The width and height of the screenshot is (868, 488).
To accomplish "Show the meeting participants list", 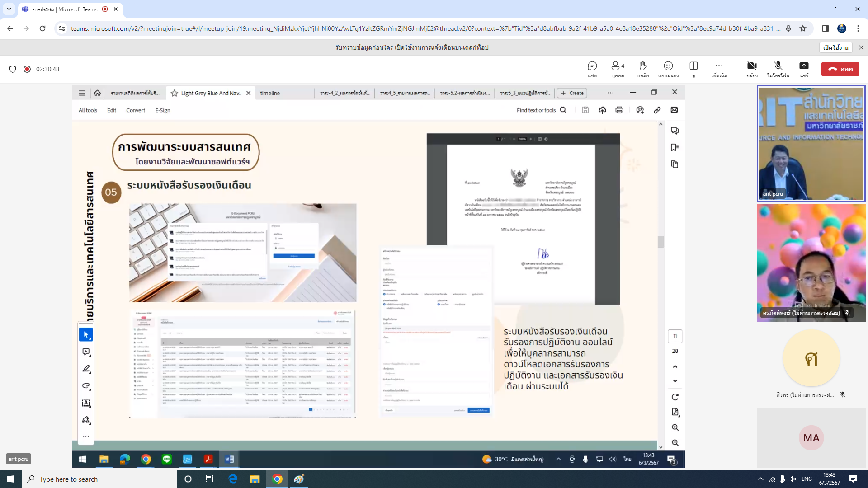I will point(618,69).
